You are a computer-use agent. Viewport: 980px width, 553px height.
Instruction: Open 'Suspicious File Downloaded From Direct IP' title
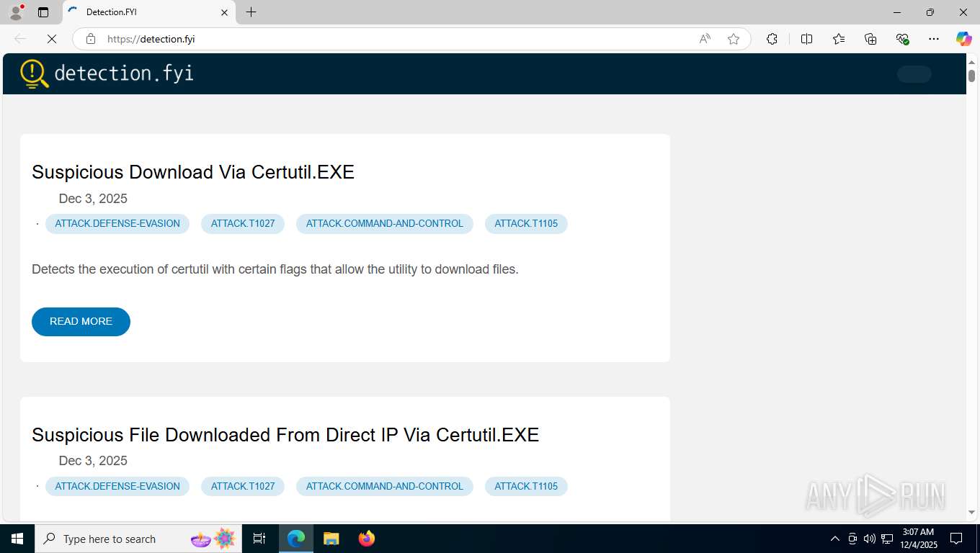click(x=285, y=435)
